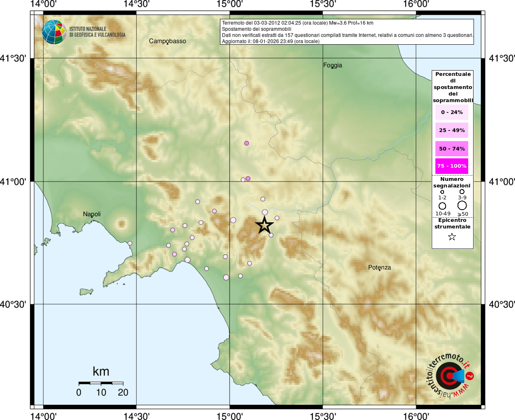The image size is (515, 420).
Task: Click the 'Percentuale di spostamento' legend title
Action: 453,87
